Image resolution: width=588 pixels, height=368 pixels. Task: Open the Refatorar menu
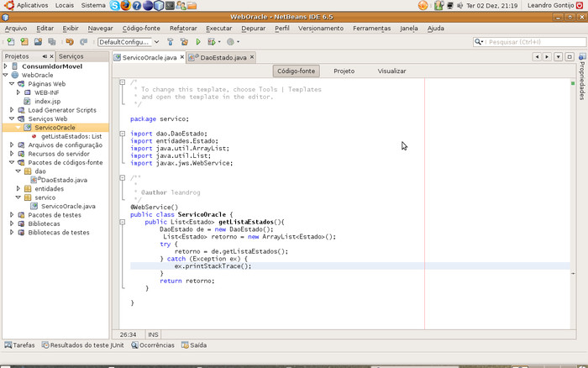tap(183, 28)
